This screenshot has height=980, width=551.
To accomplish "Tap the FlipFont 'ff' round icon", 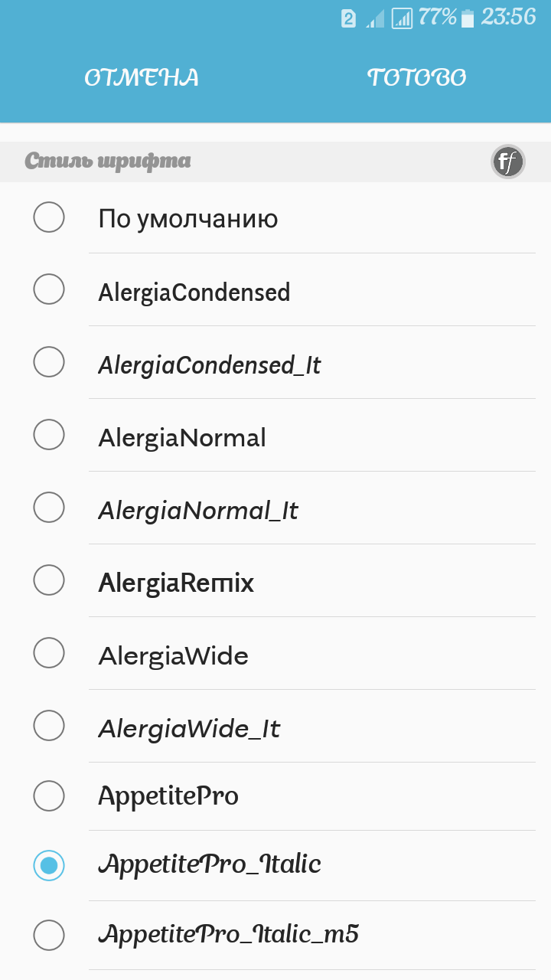I will click(x=508, y=162).
